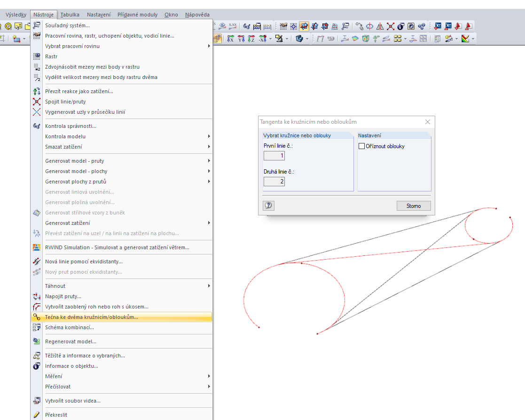Image resolution: width=525 pixels, height=420 pixels.
Task: Expand Kontrola modelu submenu
Action: tap(122, 137)
